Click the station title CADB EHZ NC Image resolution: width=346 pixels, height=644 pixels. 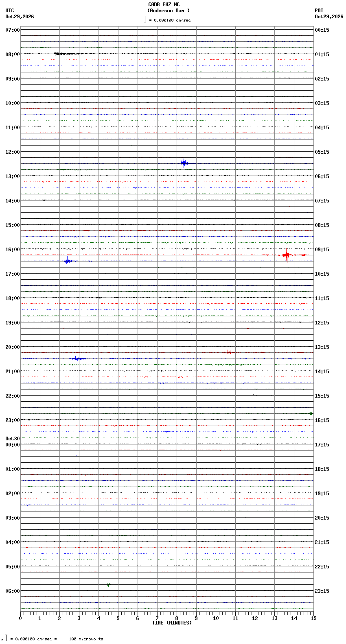[x=164, y=4]
